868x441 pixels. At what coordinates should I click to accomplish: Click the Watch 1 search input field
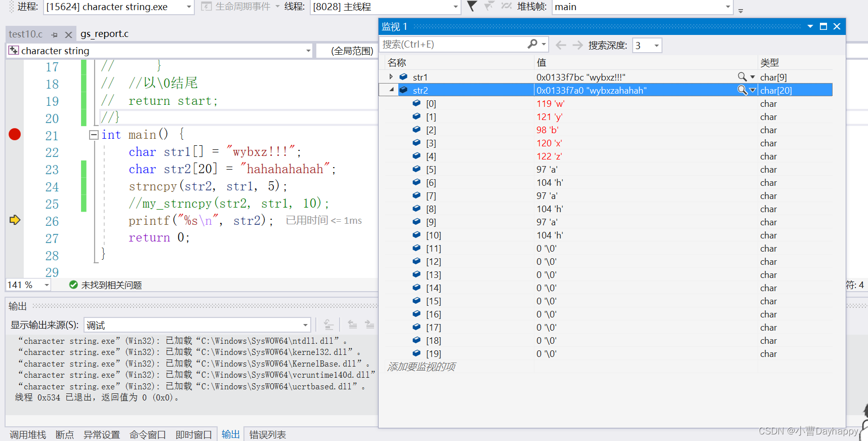tap(453, 44)
